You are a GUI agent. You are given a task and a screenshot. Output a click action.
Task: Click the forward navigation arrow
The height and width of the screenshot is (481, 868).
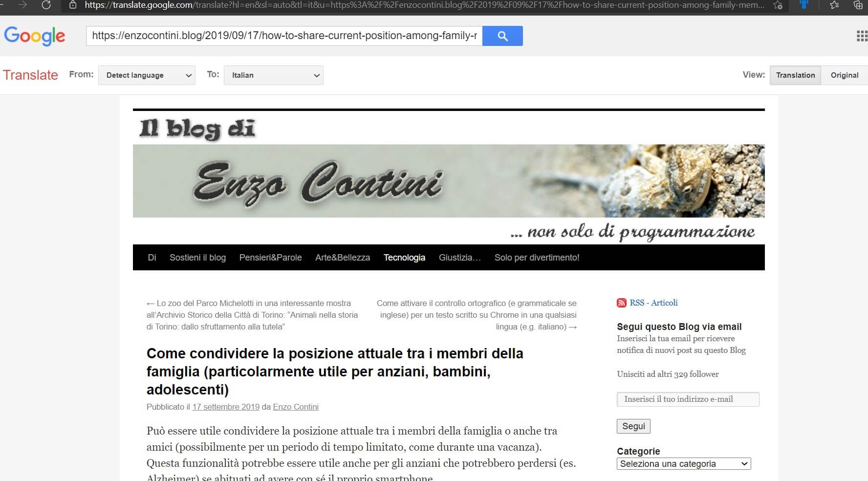pos(22,5)
